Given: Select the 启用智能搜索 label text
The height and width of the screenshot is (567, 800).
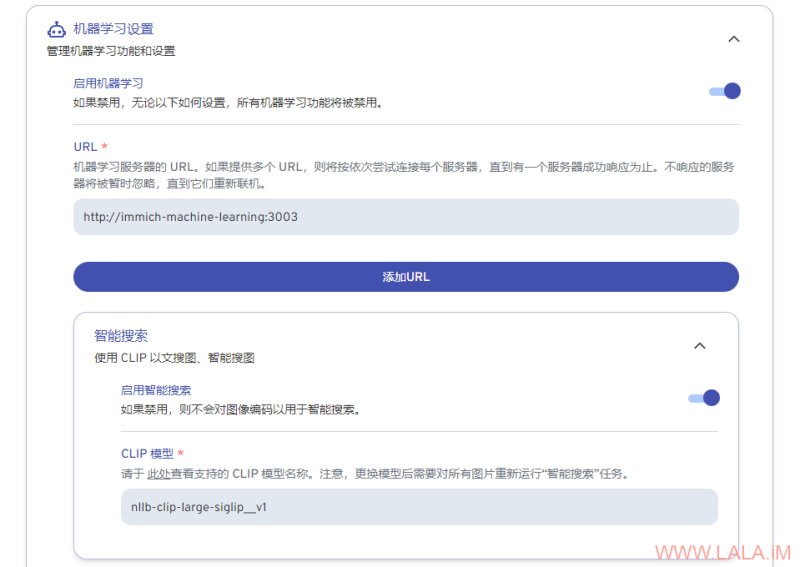Looking at the screenshot, I should 156,390.
